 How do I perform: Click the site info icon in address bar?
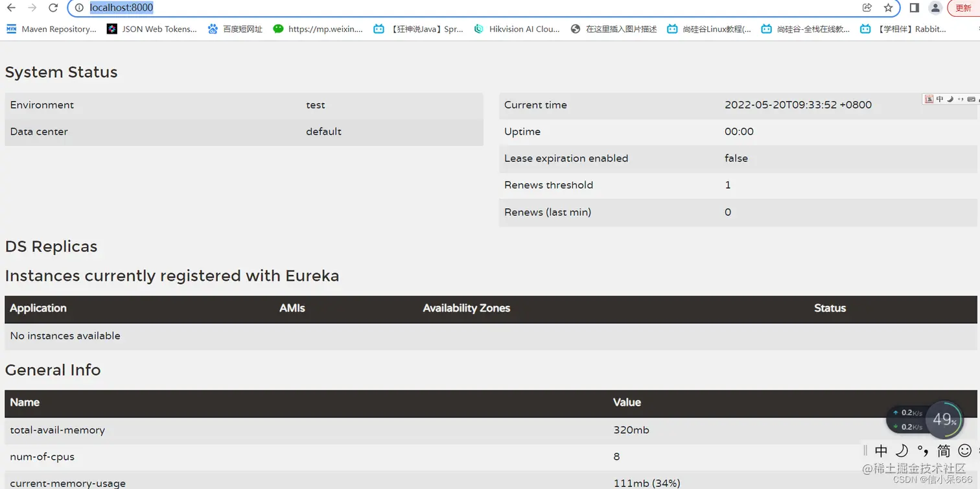[x=79, y=8]
